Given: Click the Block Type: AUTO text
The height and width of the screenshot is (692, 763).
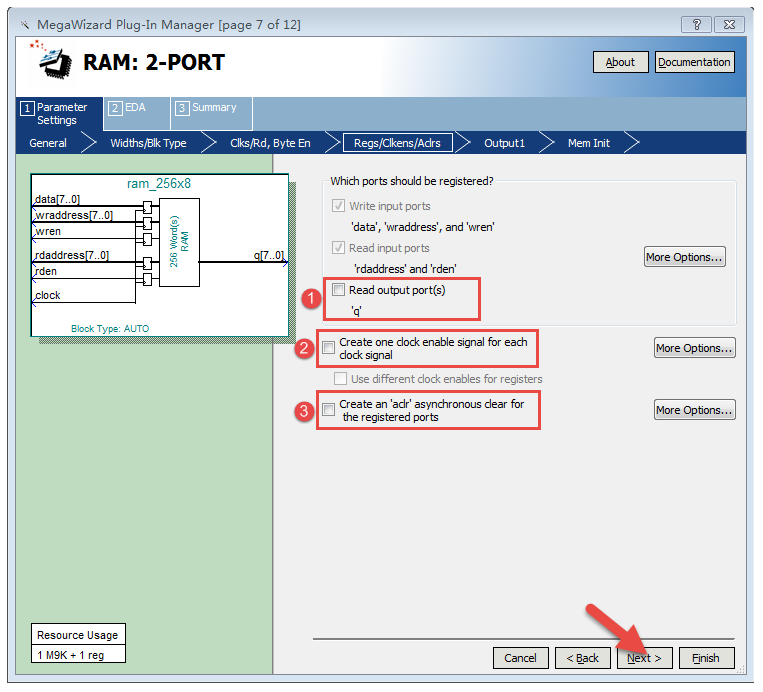Looking at the screenshot, I should (x=110, y=328).
